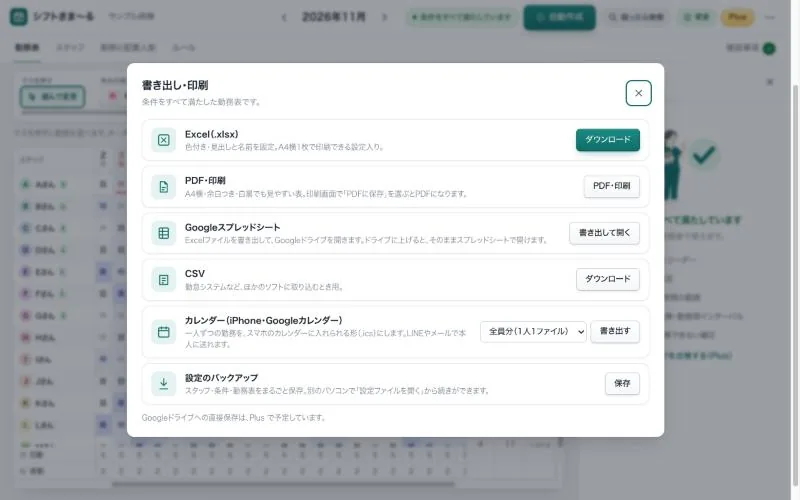Click the 書き出し・印刷 dialog heading
Image resolution: width=800 pixels, height=500 pixels.
tap(174, 85)
